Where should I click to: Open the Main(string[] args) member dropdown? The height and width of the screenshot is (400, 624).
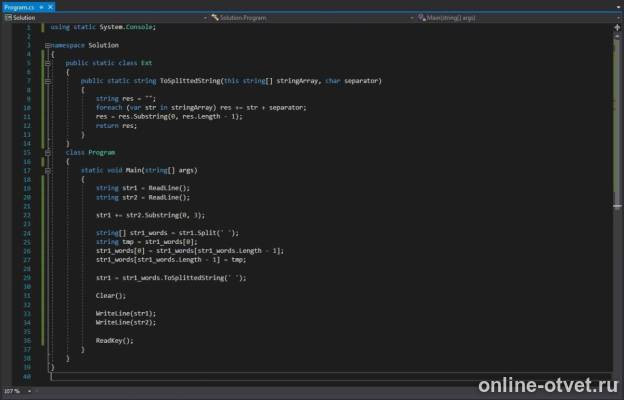pos(619,18)
